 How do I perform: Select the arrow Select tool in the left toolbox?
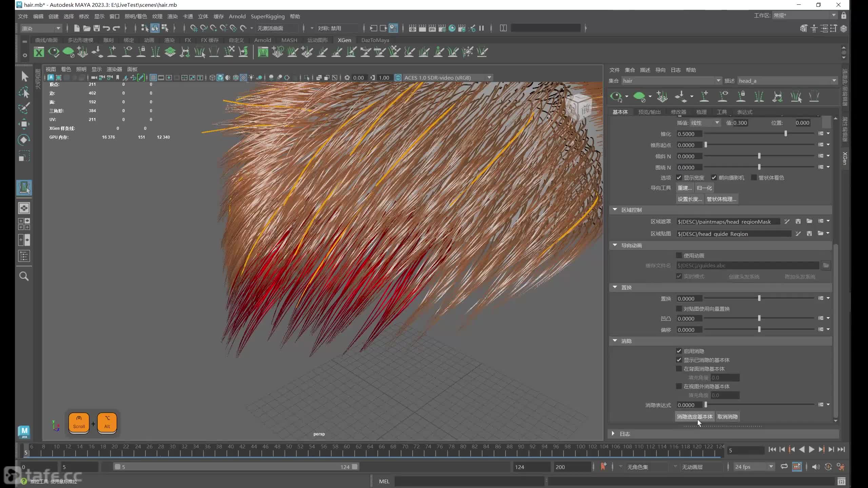(24, 76)
